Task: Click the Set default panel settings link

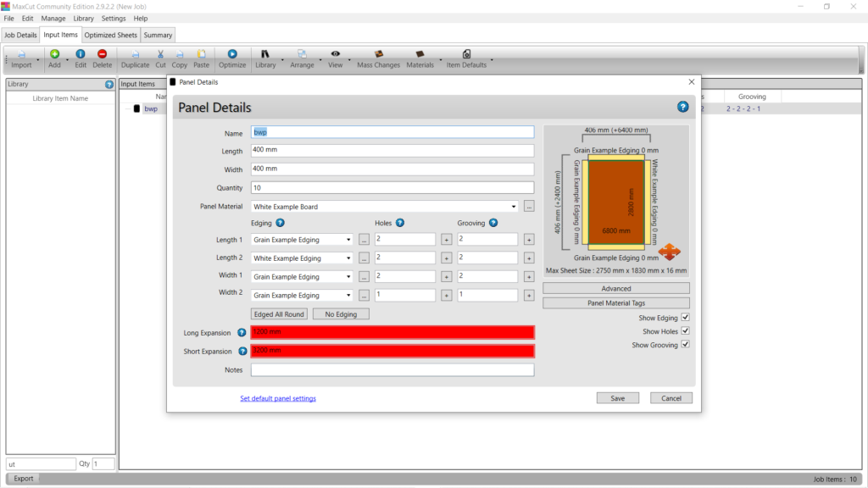Action: 277,398
